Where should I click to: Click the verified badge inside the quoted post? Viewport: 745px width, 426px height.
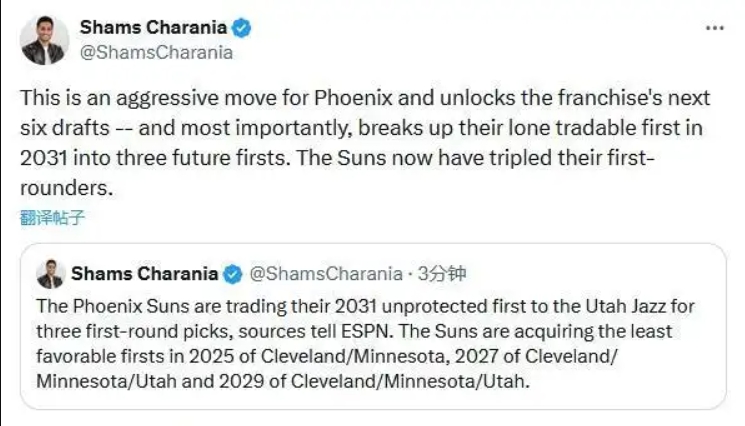232,274
